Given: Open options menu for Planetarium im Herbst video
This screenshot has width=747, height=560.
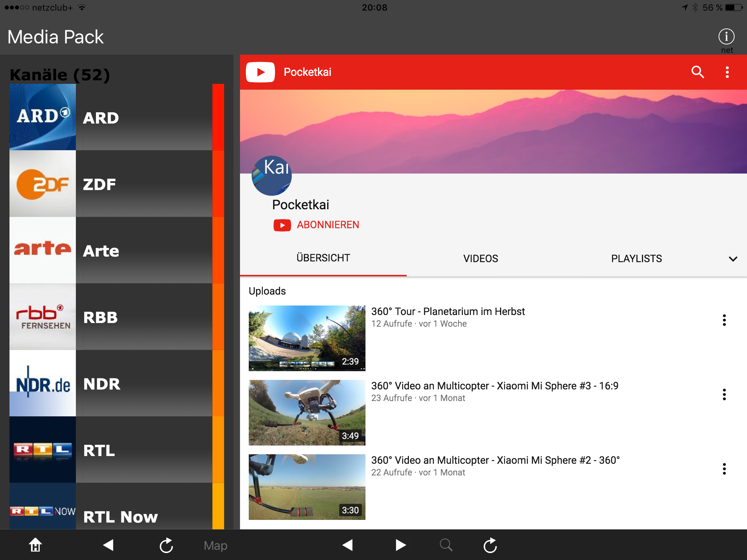Looking at the screenshot, I should point(724,320).
